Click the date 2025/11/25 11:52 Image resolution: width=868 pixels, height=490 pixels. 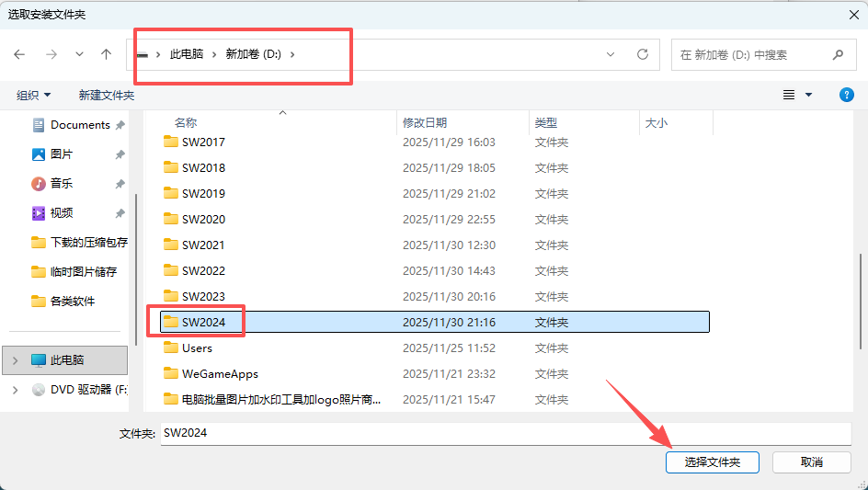coord(449,348)
